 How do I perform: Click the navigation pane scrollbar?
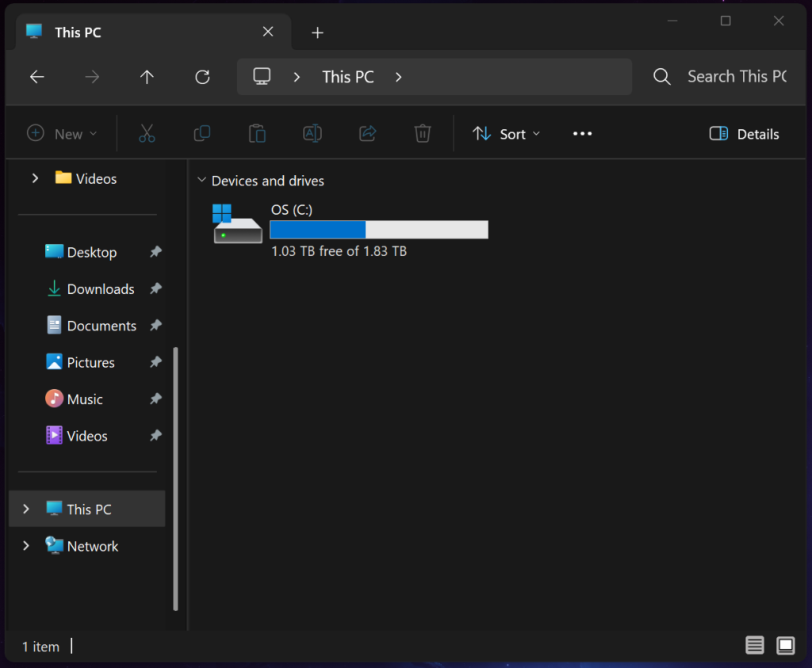[x=175, y=479]
